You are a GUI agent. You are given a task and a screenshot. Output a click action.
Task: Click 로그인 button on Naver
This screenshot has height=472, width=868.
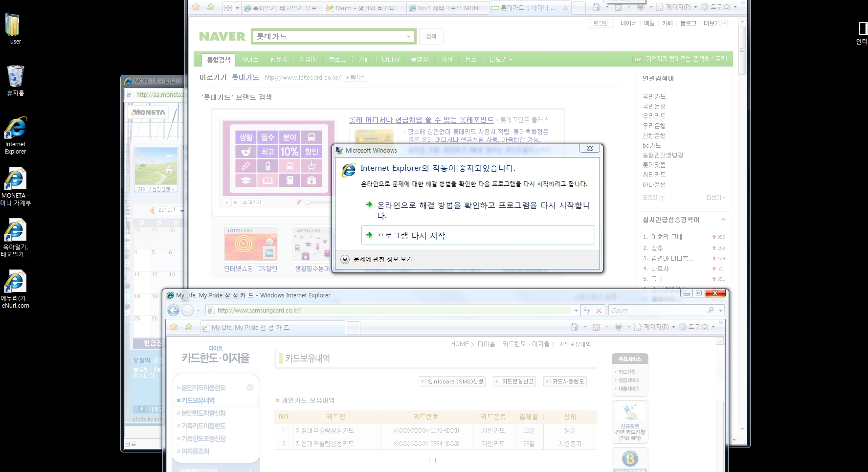point(601,23)
